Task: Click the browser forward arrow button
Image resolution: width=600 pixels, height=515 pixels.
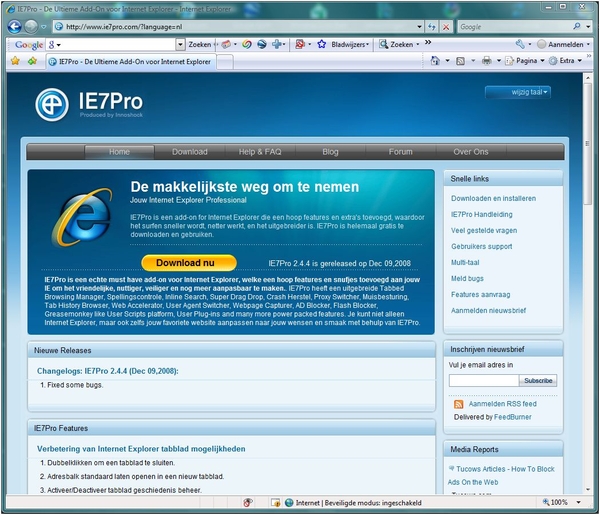Action: pos(31,27)
